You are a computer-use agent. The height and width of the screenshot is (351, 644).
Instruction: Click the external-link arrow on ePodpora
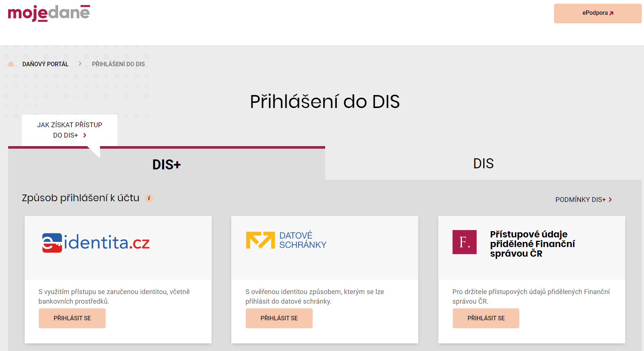click(x=611, y=13)
